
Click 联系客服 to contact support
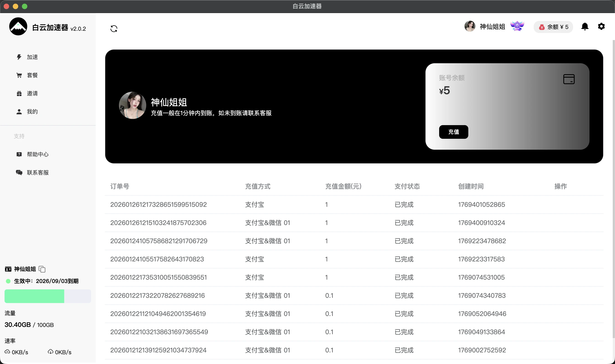click(x=37, y=172)
